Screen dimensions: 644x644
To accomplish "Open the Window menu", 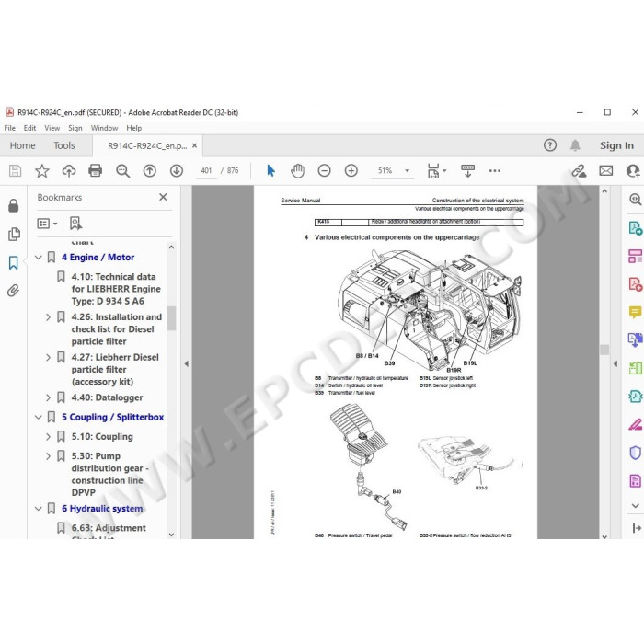I will click(104, 128).
